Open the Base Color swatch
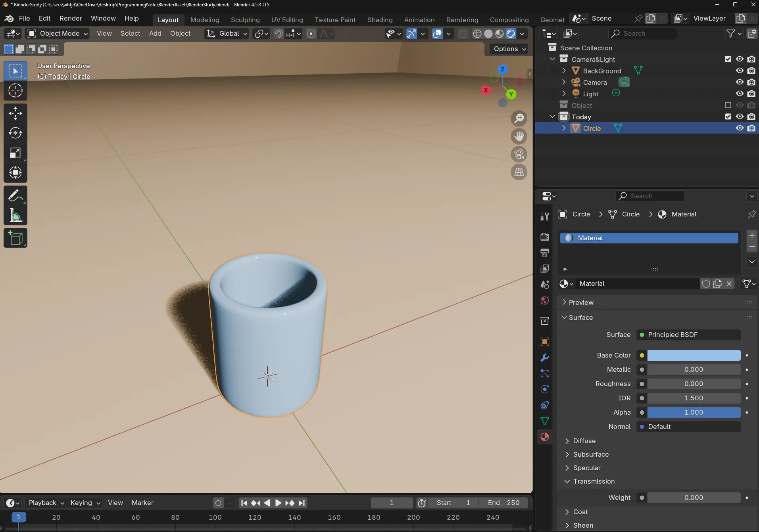The image size is (759, 532). click(694, 355)
